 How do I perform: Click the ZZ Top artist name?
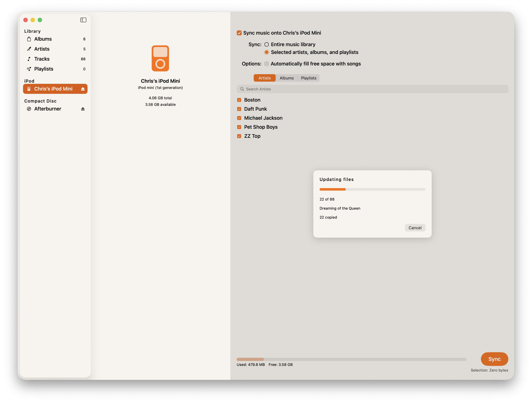click(x=252, y=136)
